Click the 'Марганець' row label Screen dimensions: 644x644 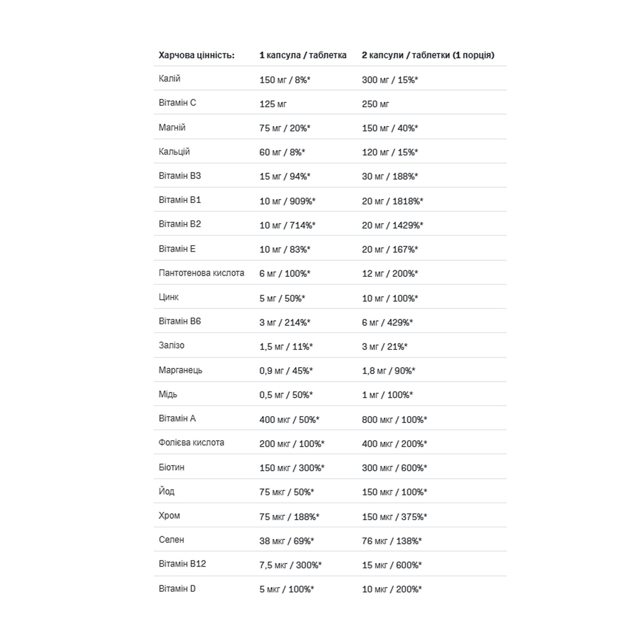(x=181, y=370)
